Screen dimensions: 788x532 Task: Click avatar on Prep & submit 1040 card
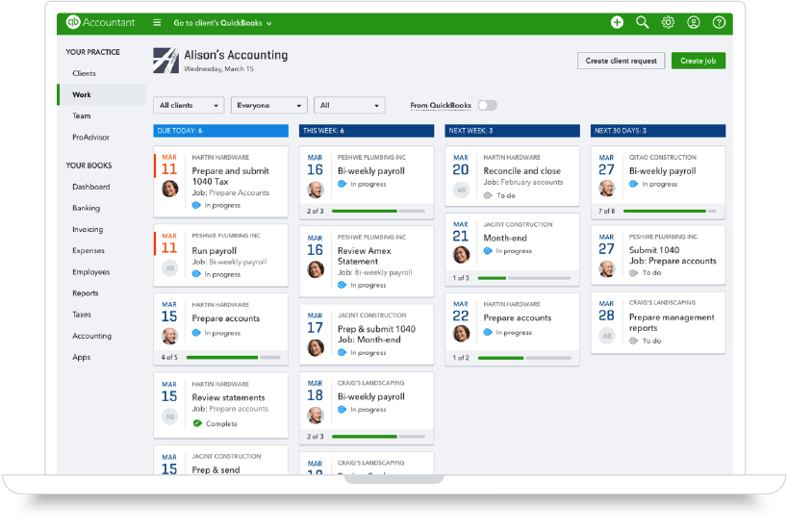tap(316, 347)
